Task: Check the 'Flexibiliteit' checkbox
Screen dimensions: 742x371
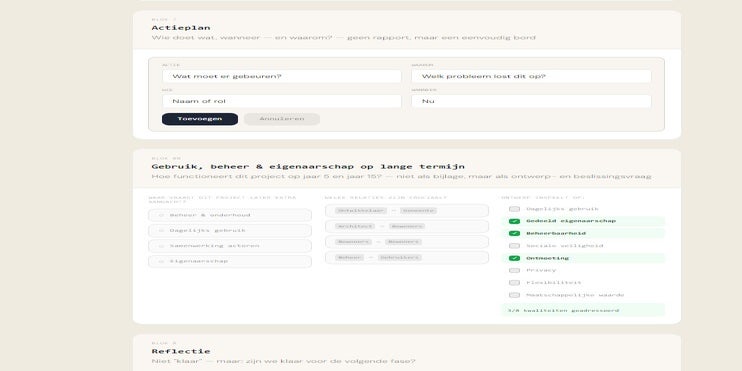Action: pos(514,283)
